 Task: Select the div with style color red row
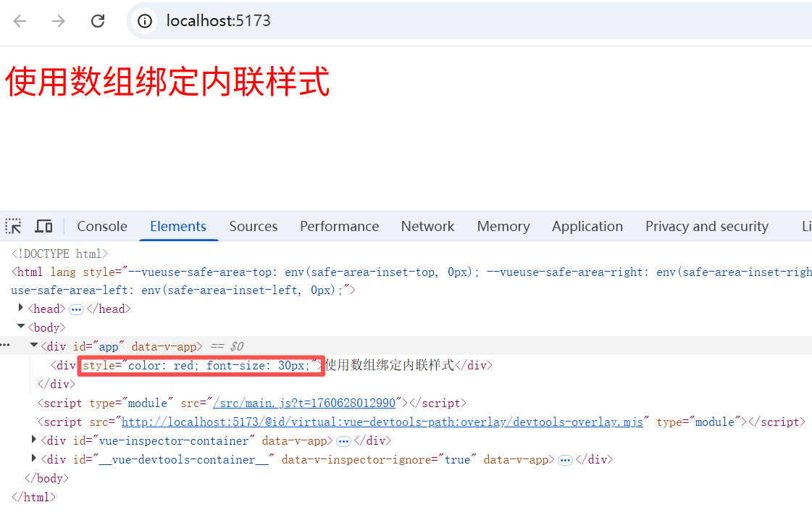(x=406, y=365)
